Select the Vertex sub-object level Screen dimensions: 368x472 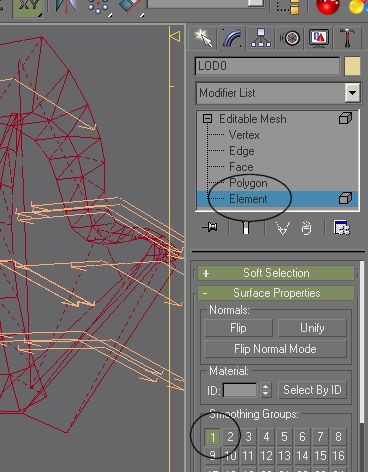pyautogui.click(x=244, y=135)
